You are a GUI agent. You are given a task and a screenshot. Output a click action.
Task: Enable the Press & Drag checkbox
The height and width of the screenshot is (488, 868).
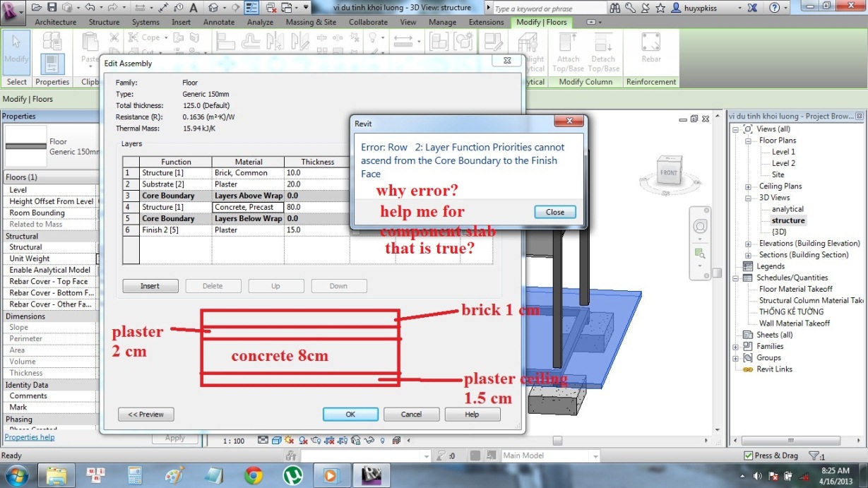(750, 455)
